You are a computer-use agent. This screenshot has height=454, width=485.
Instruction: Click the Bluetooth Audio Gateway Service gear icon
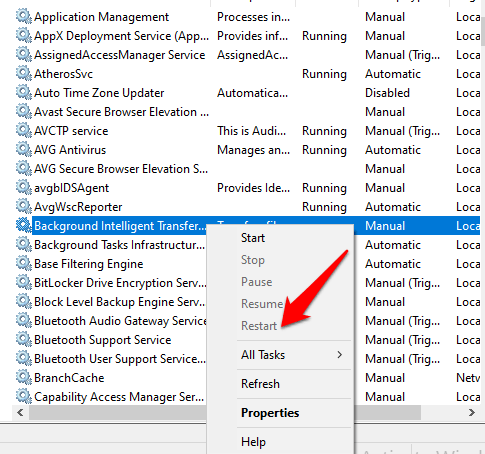(x=24, y=321)
